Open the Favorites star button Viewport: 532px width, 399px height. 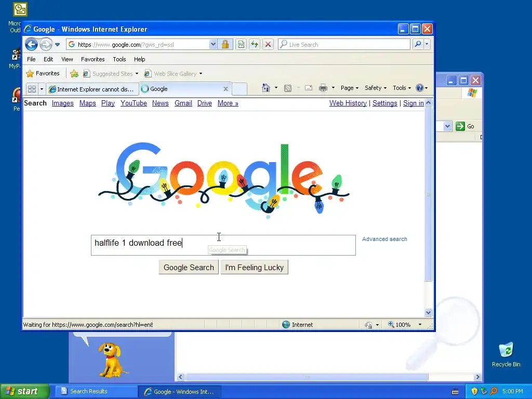click(43, 73)
